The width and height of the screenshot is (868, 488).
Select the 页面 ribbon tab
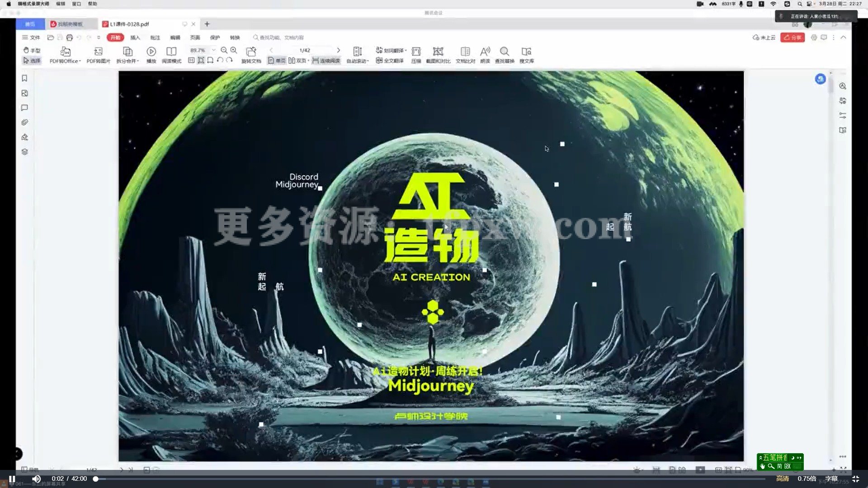pyautogui.click(x=195, y=38)
